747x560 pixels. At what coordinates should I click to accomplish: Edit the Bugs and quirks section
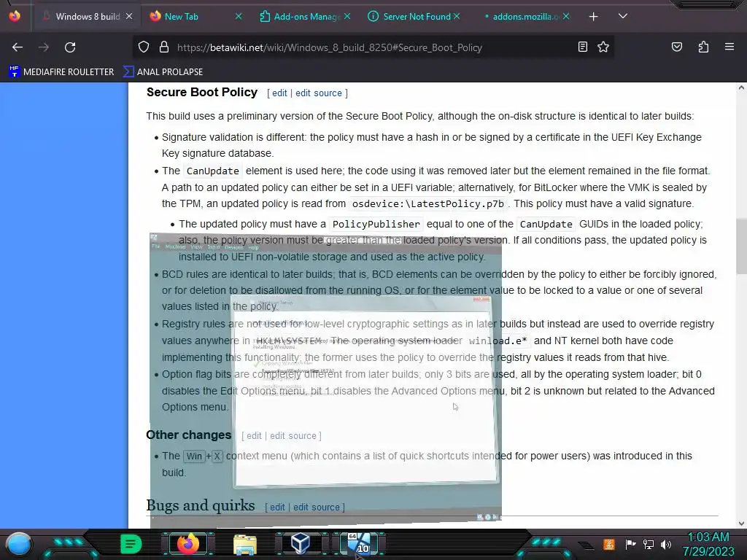tap(277, 507)
